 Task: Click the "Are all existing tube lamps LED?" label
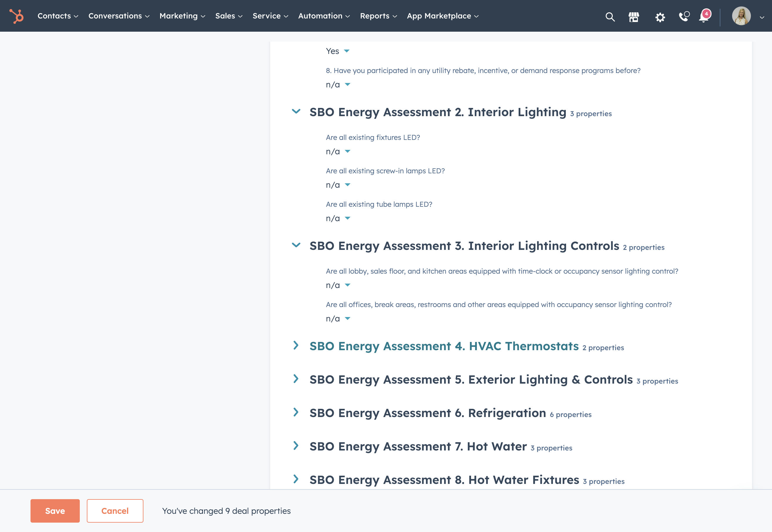(379, 204)
